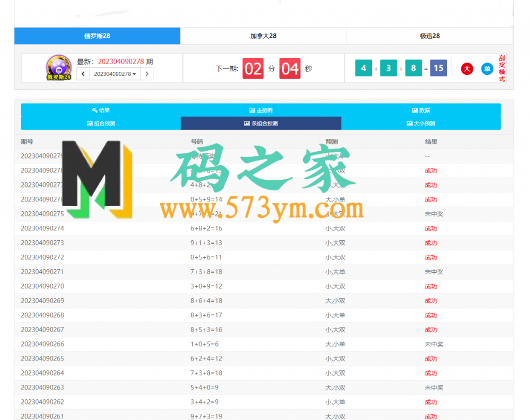Click prediction 小大单 for period 202304090268
This screenshot has width=529, height=420.
point(335,316)
